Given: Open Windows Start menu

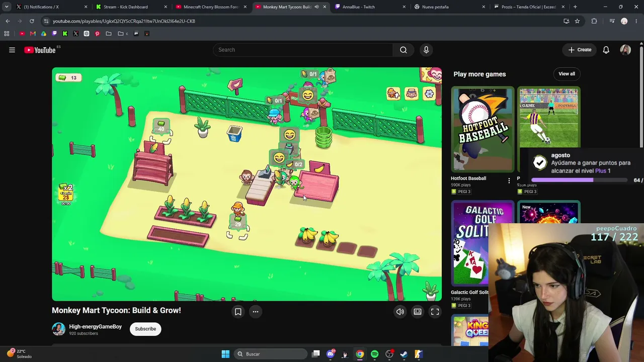Looking at the screenshot, I should click(225, 354).
